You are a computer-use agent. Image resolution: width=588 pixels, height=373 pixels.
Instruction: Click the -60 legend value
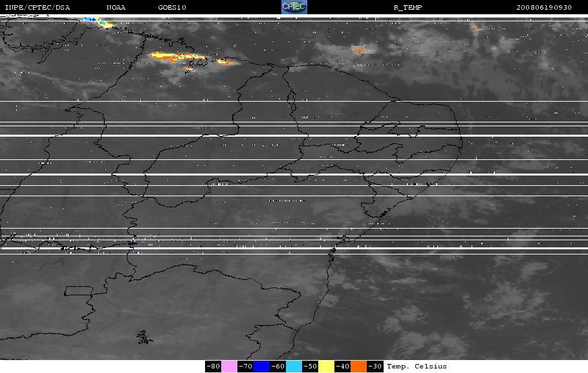tap(278, 367)
